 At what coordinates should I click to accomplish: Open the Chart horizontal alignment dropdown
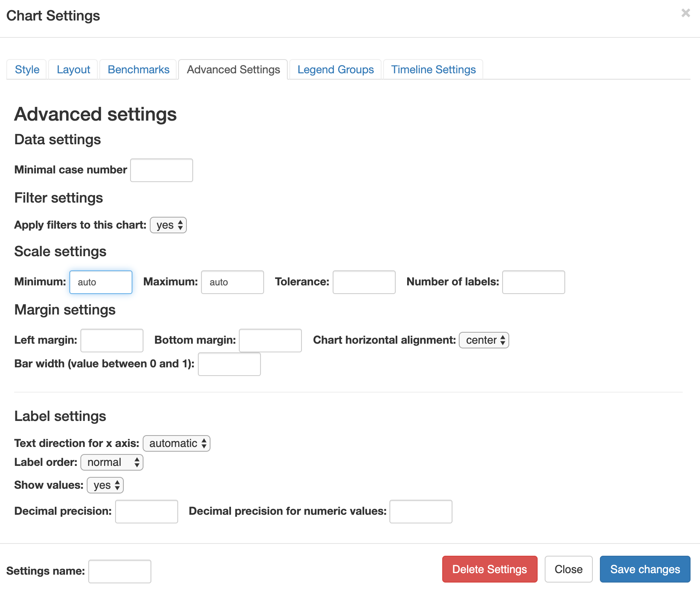(484, 340)
